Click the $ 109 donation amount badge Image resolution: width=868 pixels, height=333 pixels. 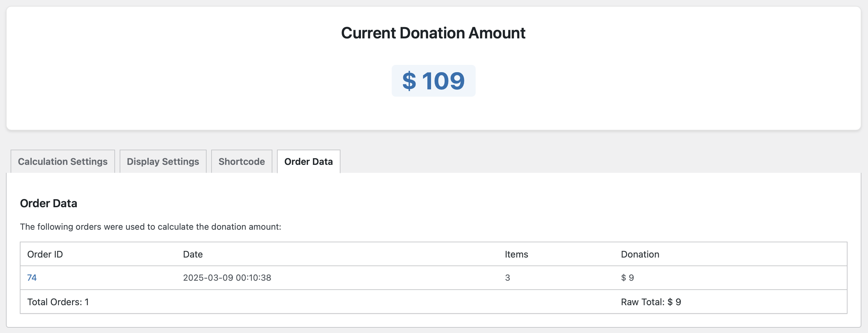coord(433,81)
